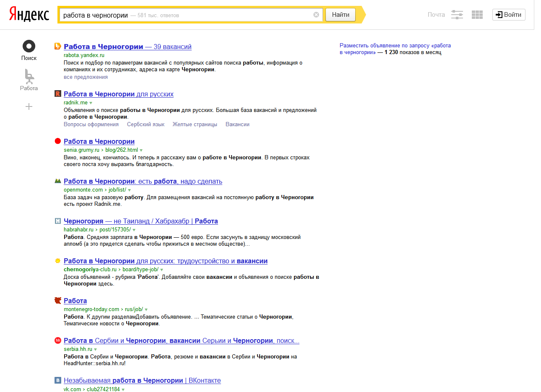The width and height of the screenshot is (541, 392).
Task: Expand the openmonte.com job/list dropdown arrow
Action: (130, 190)
